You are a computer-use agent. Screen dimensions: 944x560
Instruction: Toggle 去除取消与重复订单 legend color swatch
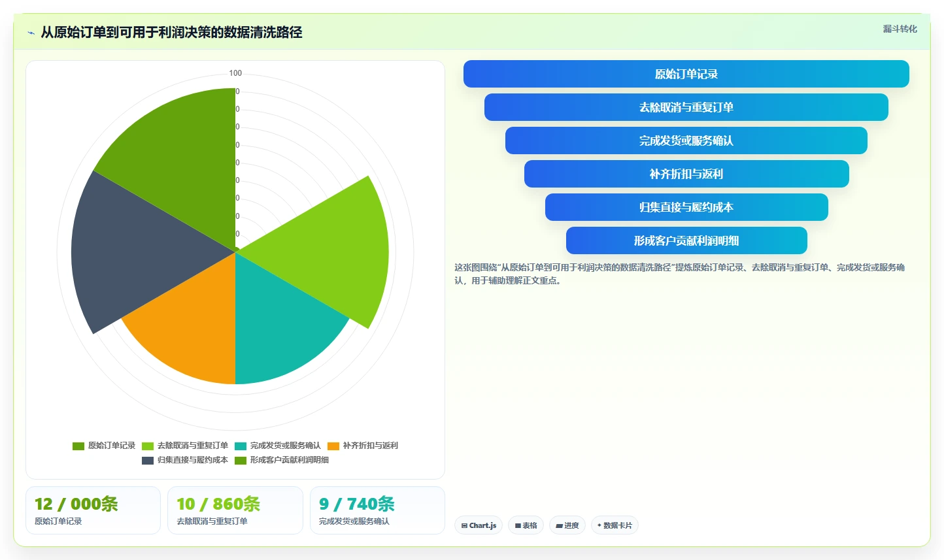[148, 446]
